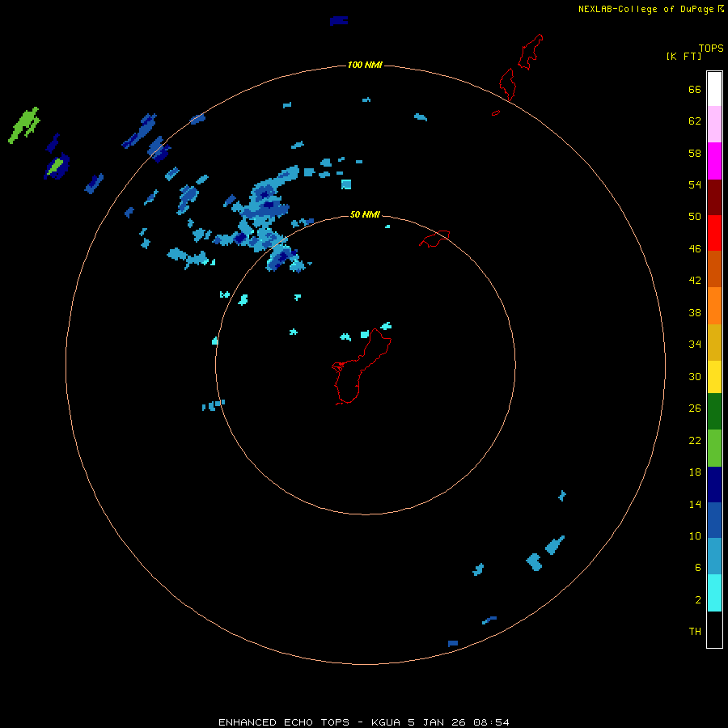Click the "ENHANCED ECHO TOPS" product title
728x728 pixels.
pyautogui.click(x=284, y=722)
